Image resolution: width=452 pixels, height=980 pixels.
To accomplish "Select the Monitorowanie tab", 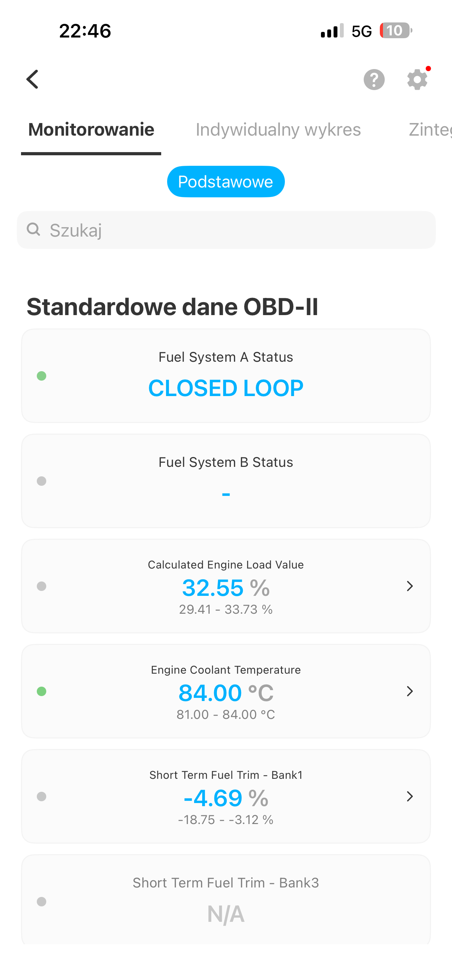I will 91,130.
